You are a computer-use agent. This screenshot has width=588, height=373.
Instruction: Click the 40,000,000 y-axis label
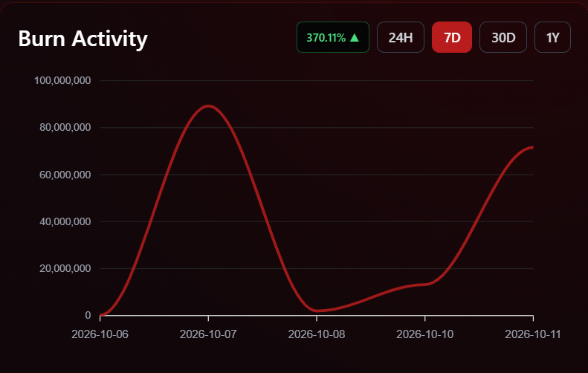(65, 221)
